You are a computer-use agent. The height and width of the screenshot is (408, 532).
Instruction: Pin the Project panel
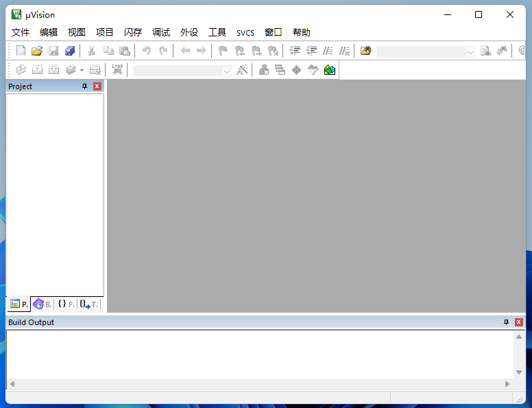click(84, 86)
